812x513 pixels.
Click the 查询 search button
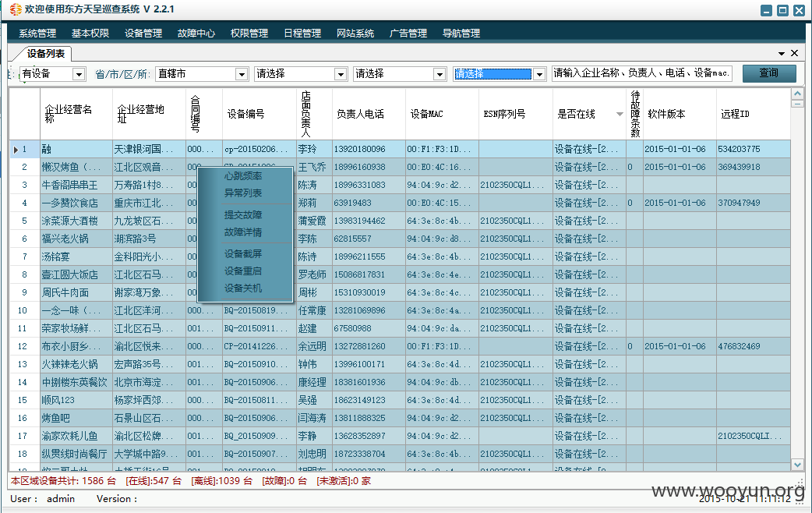click(x=769, y=73)
